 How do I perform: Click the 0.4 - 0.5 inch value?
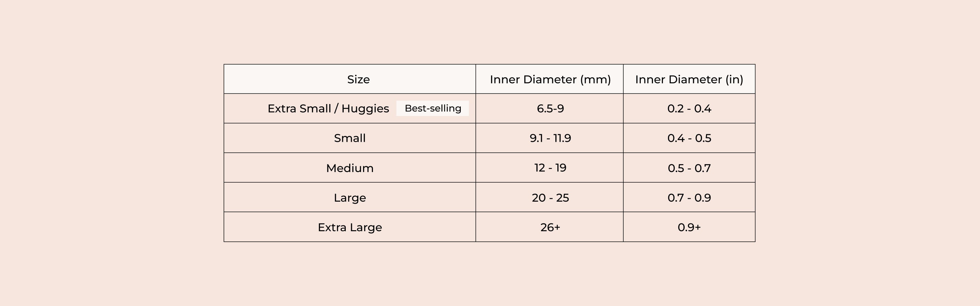click(689, 138)
